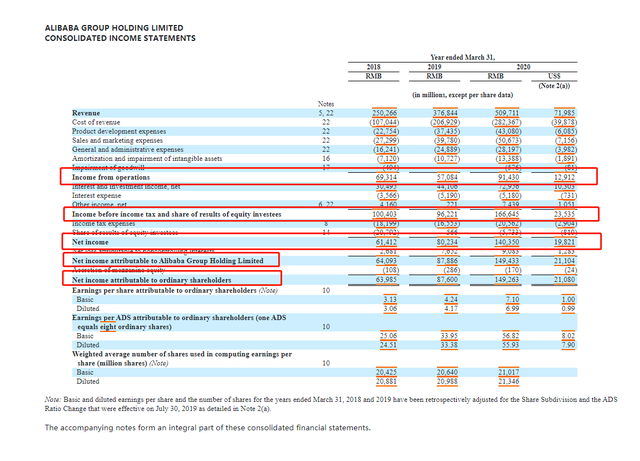Click diluted earnings per ADS value 24.51

(x=388, y=345)
